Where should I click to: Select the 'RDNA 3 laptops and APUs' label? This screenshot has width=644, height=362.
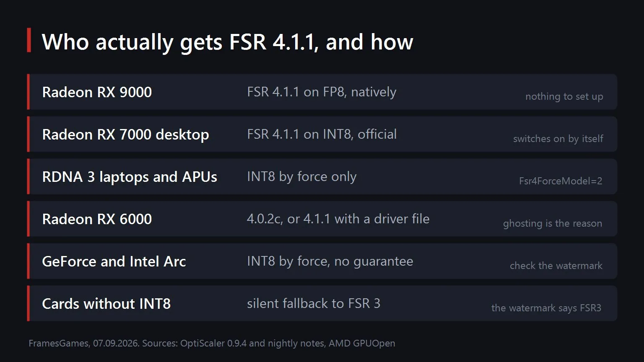130,177
